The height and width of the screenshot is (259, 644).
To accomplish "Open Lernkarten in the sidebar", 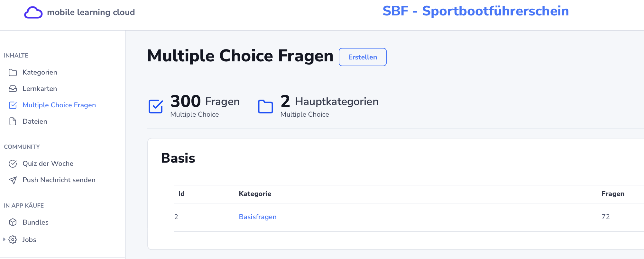I will point(40,89).
